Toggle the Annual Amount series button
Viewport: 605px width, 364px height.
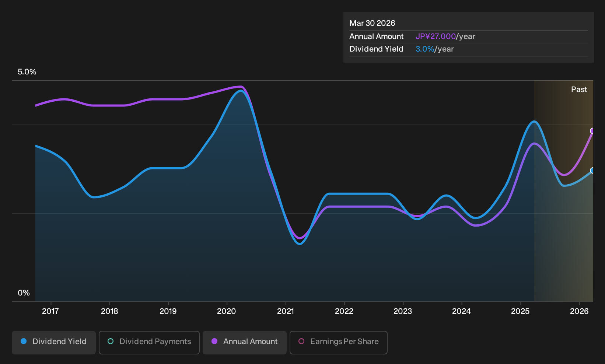pos(245,343)
